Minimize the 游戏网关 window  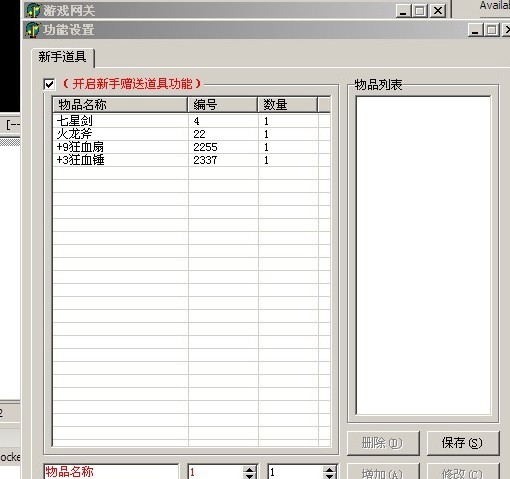[403, 11]
